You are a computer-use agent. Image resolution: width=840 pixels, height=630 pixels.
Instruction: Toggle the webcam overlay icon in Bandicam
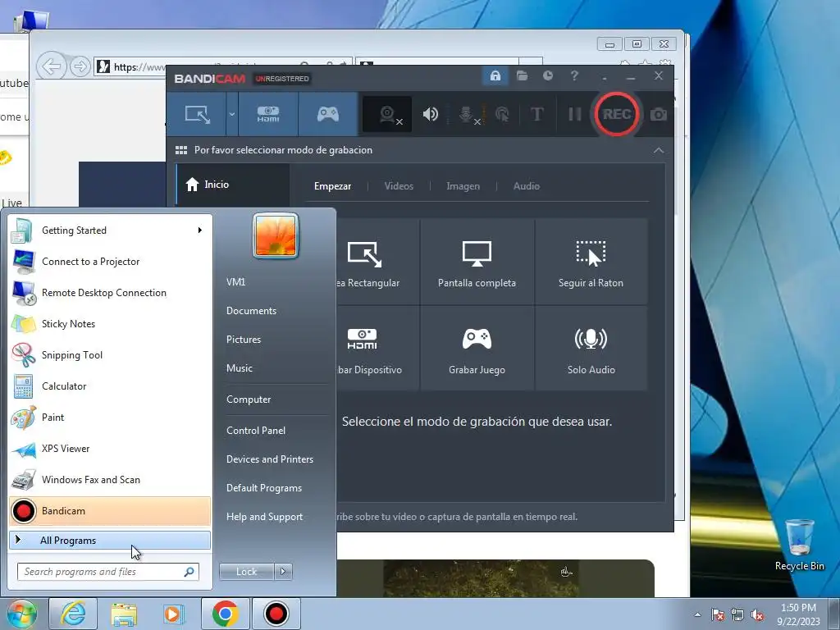click(388, 114)
